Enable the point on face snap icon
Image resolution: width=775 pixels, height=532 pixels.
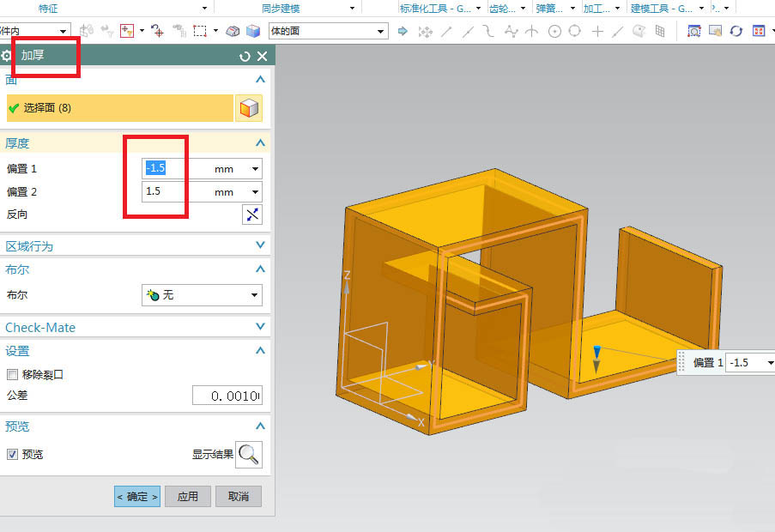pyautogui.click(x=639, y=32)
